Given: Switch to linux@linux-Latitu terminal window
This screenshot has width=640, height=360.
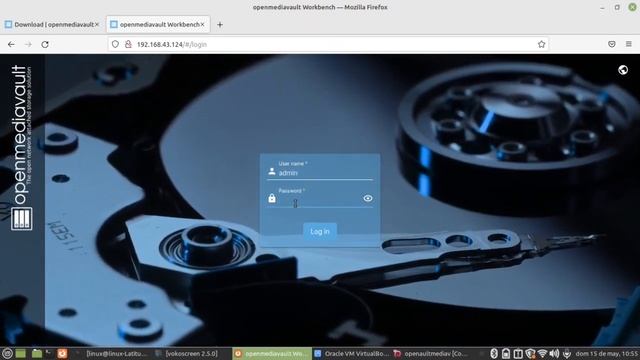Looking at the screenshot, I should 112,354.
